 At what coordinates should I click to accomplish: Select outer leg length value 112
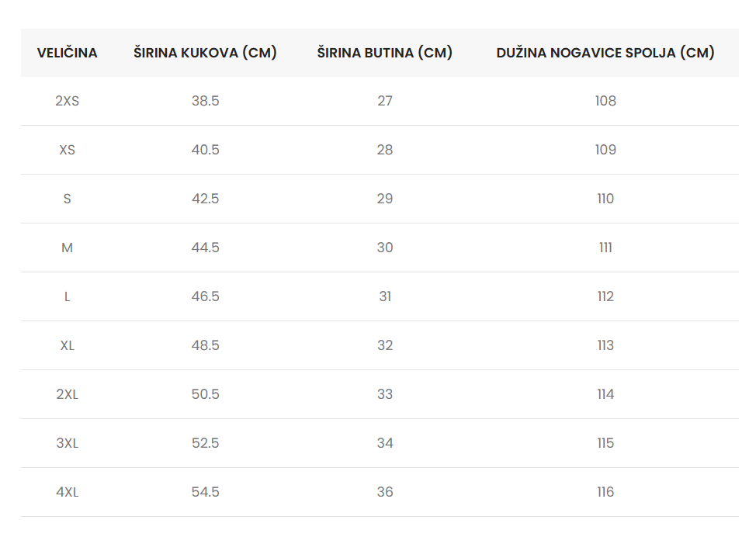pos(605,296)
